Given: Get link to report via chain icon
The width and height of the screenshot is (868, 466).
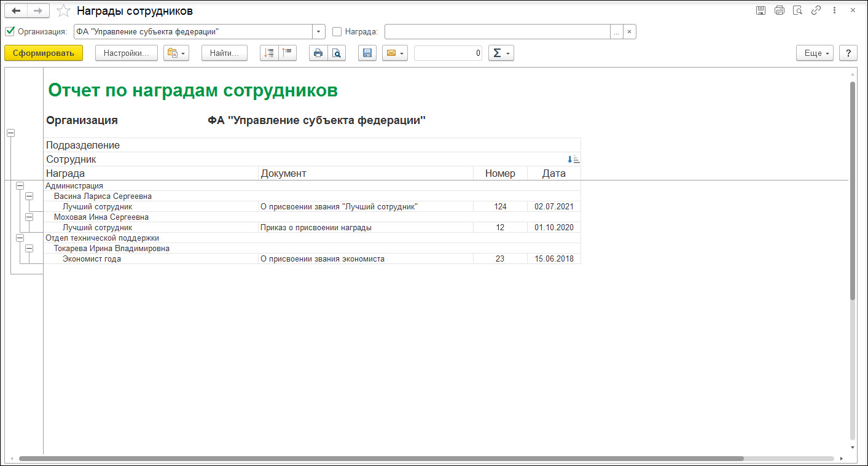Looking at the screenshot, I should pos(816,10).
